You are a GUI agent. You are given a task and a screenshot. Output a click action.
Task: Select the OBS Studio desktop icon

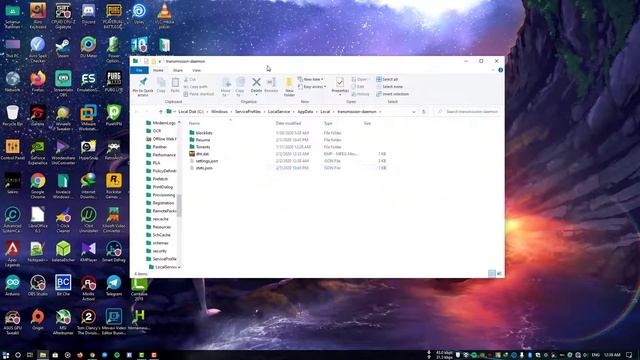38,286
